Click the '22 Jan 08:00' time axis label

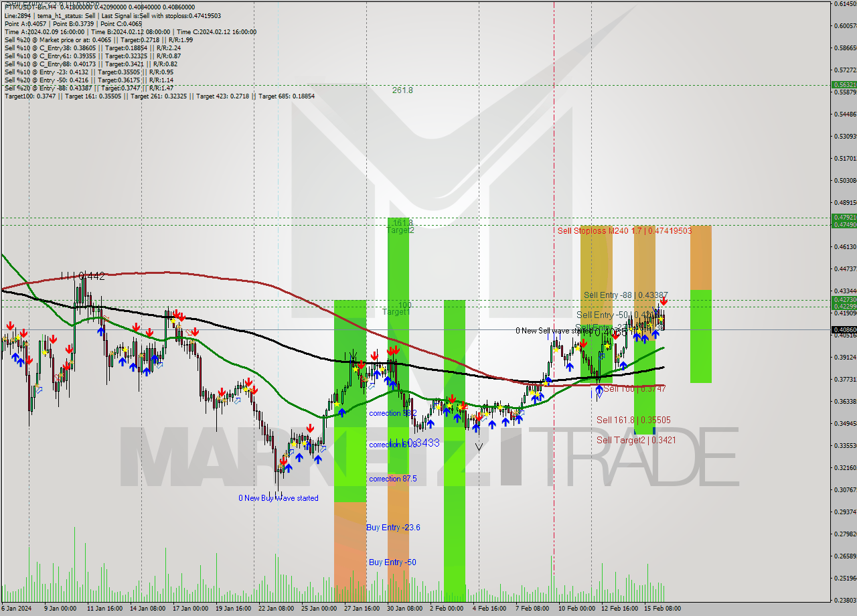pos(277,609)
